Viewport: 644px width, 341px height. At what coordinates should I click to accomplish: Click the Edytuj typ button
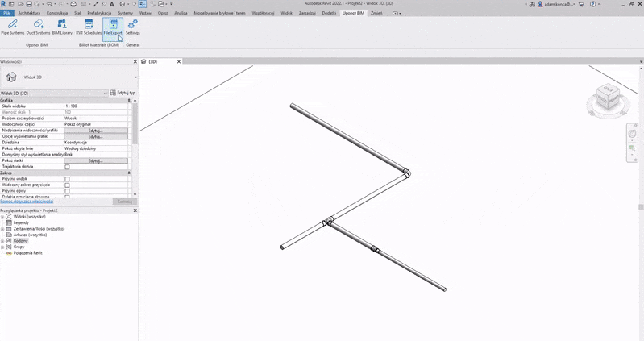click(123, 93)
